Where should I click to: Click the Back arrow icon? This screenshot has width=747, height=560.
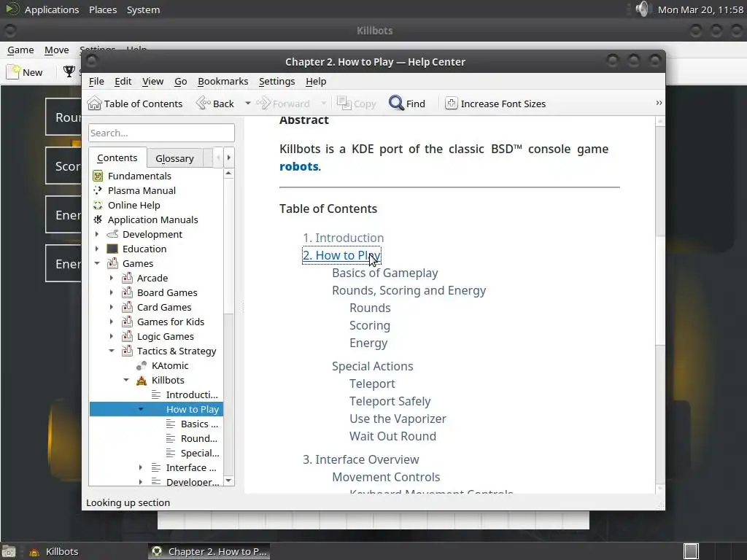point(204,104)
